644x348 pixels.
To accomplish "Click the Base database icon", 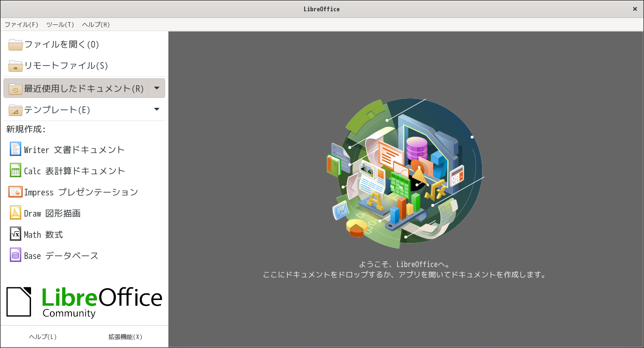I will pyautogui.click(x=16, y=255).
